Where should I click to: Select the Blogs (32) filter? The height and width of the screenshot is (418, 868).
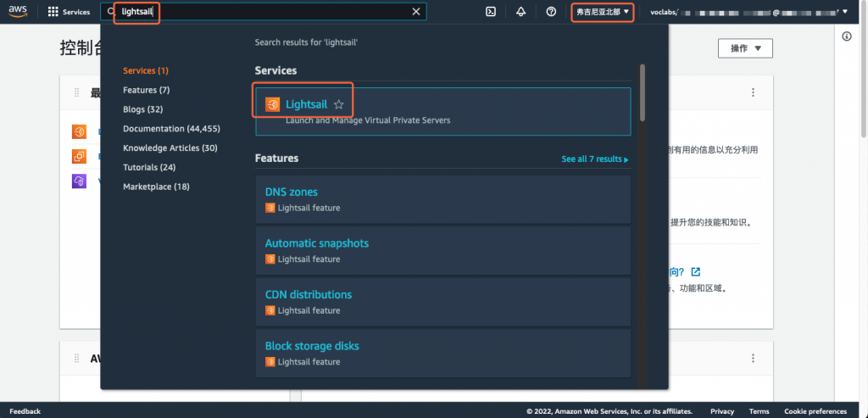[142, 109]
